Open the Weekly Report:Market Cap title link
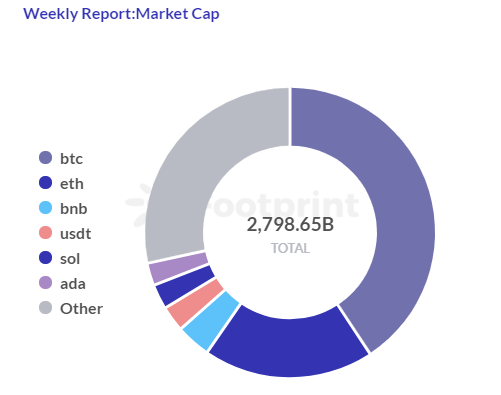Image resolution: width=501 pixels, height=395 pixels. [x=121, y=14]
